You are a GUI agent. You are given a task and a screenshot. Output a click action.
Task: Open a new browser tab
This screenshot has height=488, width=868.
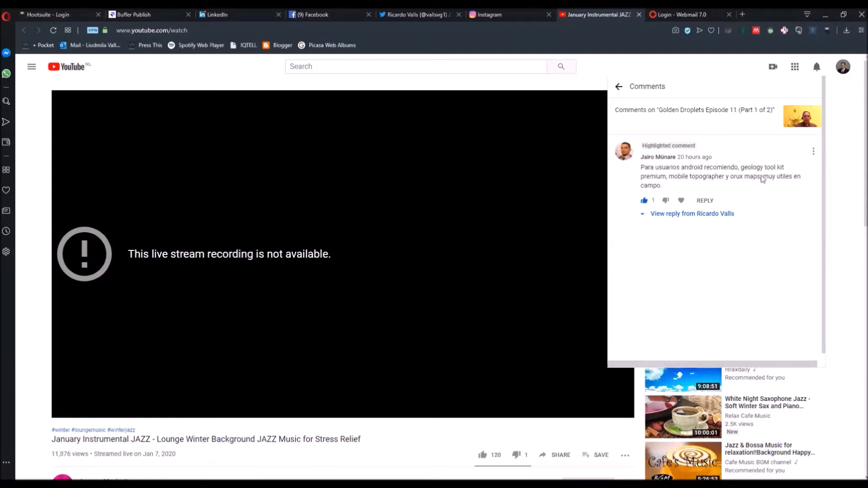tap(742, 14)
